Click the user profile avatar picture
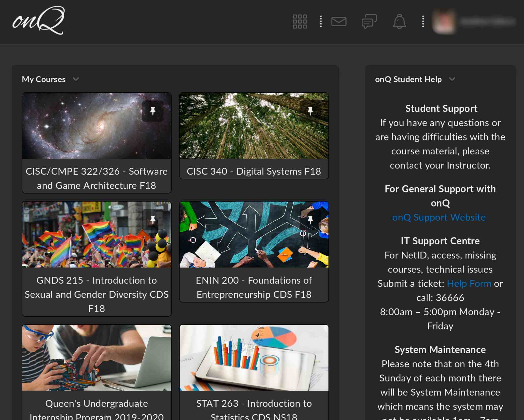Viewport: 524px width, 420px height. pos(444,22)
